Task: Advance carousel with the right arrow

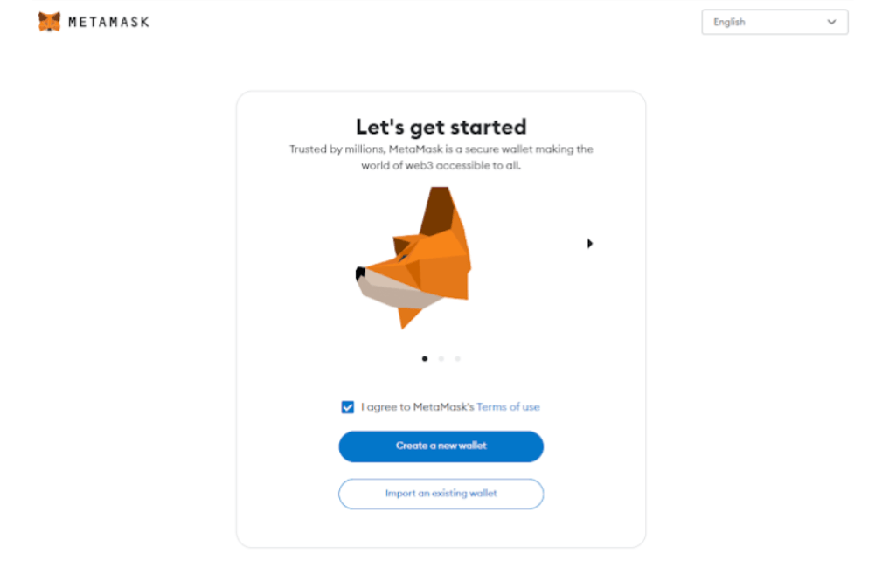Action: [589, 244]
